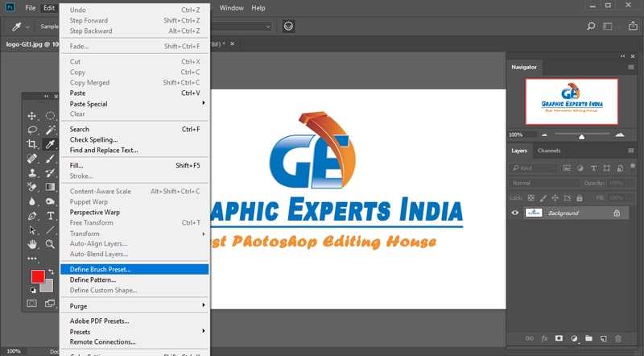The image size is (644, 356).
Task: Toggle adjustment layer filter in Layers panel
Action: [x=580, y=168]
